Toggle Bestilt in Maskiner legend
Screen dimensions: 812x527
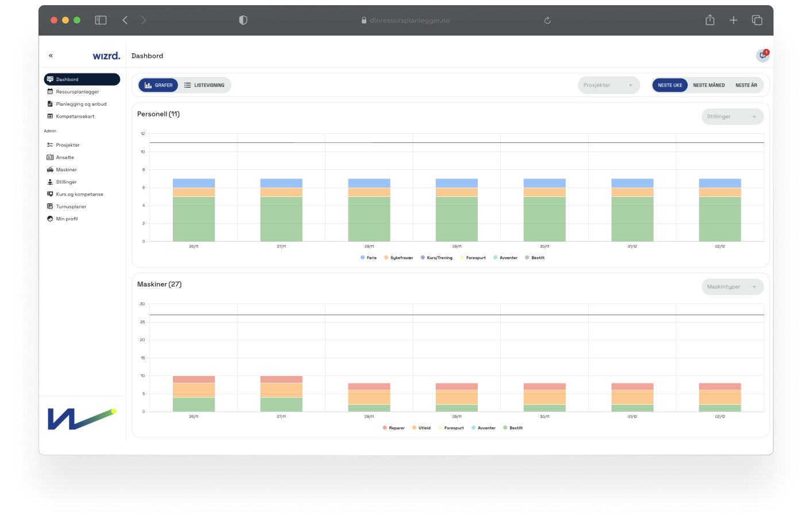(x=513, y=428)
